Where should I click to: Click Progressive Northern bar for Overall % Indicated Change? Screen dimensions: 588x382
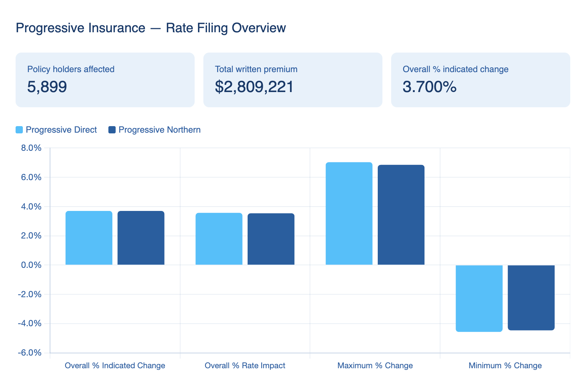141,238
